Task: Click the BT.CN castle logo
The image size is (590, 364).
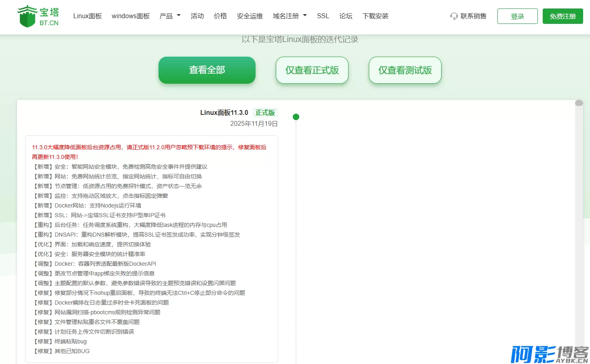Action: point(38,16)
